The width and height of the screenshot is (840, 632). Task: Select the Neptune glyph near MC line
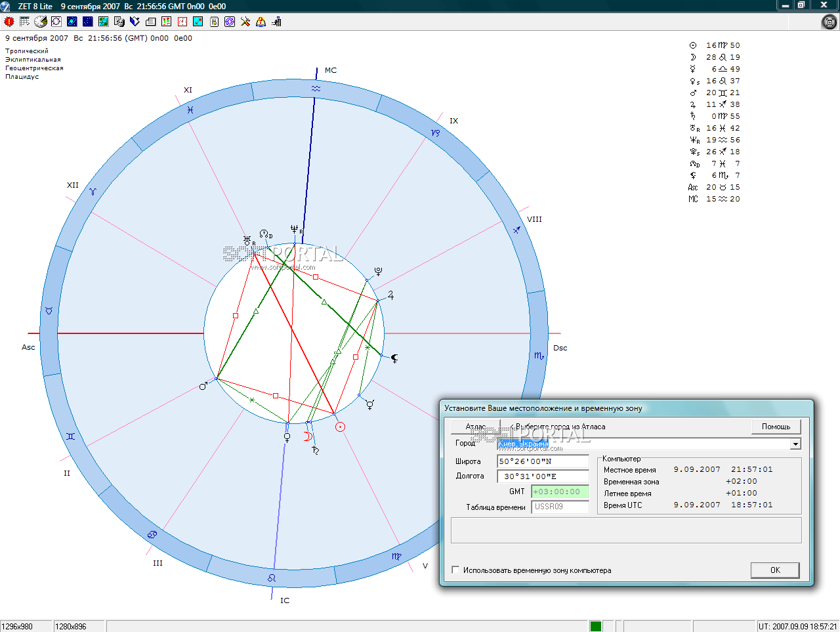pyautogui.click(x=295, y=229)
